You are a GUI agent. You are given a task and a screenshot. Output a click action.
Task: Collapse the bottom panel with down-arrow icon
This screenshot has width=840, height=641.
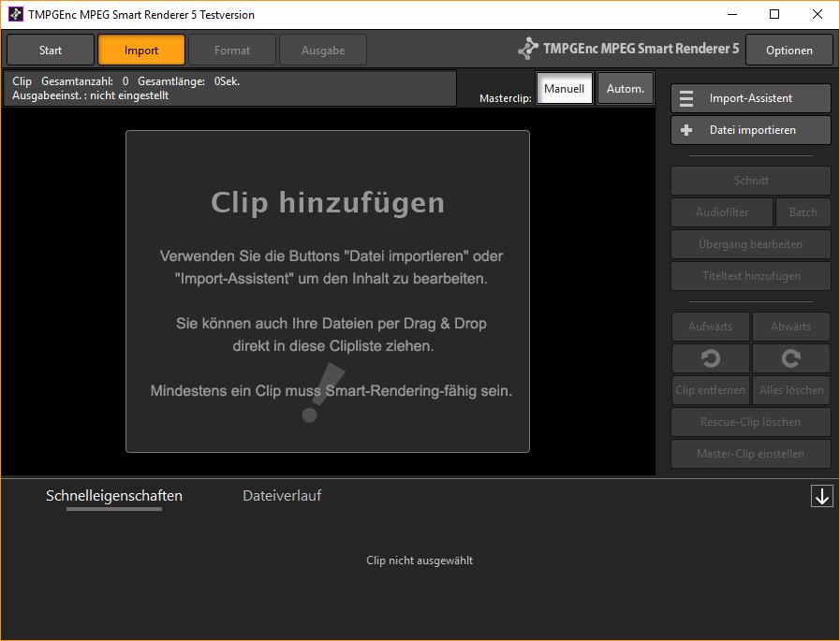click(821, 497)
